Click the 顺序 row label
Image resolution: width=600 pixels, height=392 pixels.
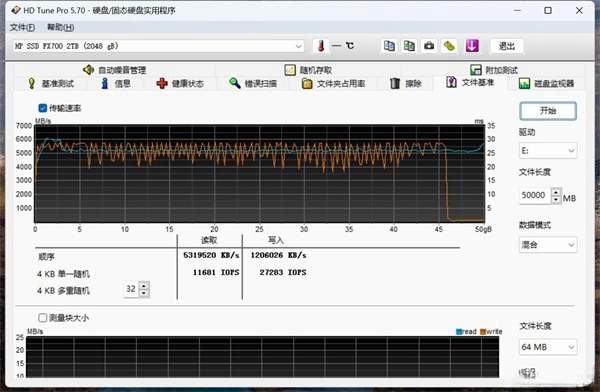pyautogui.click(x=46, y=256)
